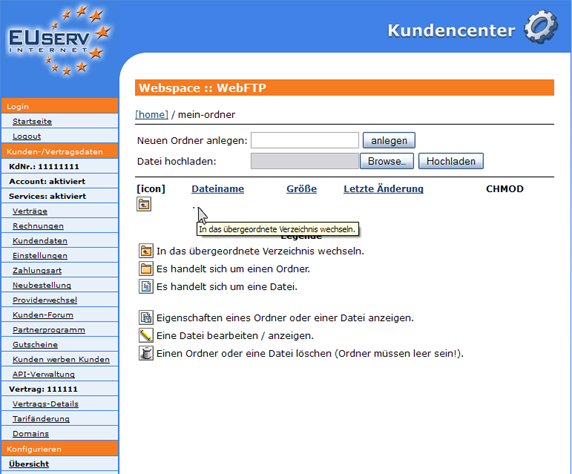
Task: Open Zahlungsart in the sidebar
Action: tap(37, 271)
